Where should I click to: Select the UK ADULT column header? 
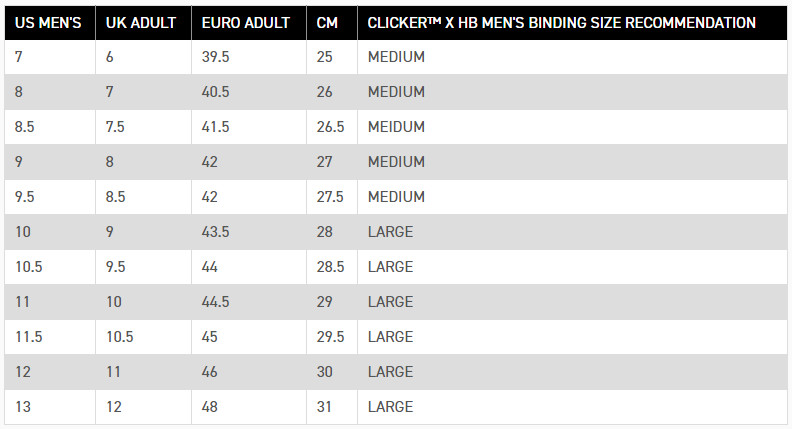pyautogui.click(x=141, y=23)
